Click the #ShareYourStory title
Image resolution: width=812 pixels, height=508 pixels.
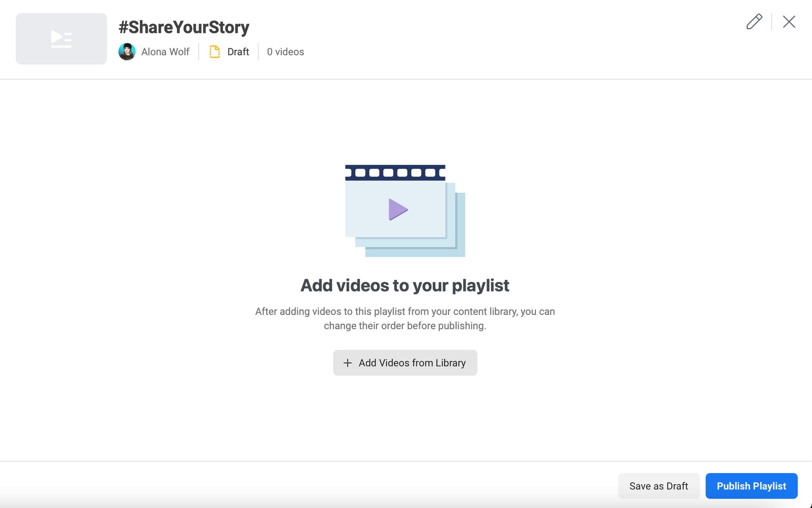click(184, 26)
